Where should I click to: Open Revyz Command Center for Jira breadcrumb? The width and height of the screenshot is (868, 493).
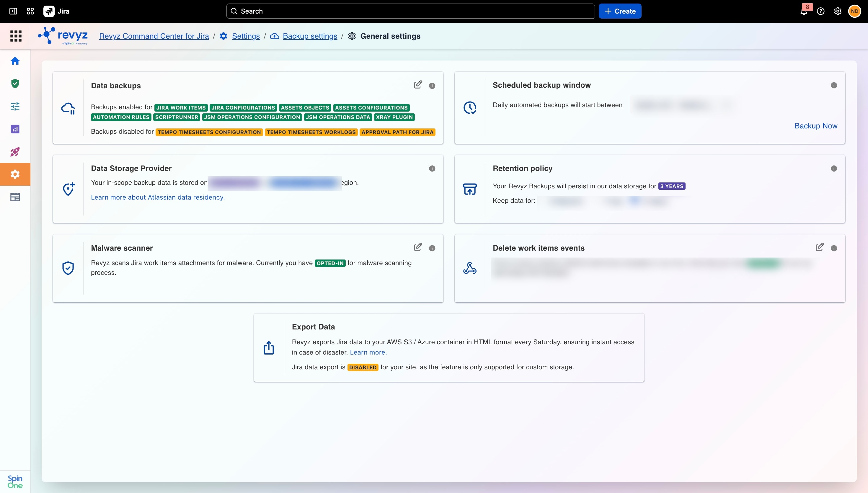[154, 36]
